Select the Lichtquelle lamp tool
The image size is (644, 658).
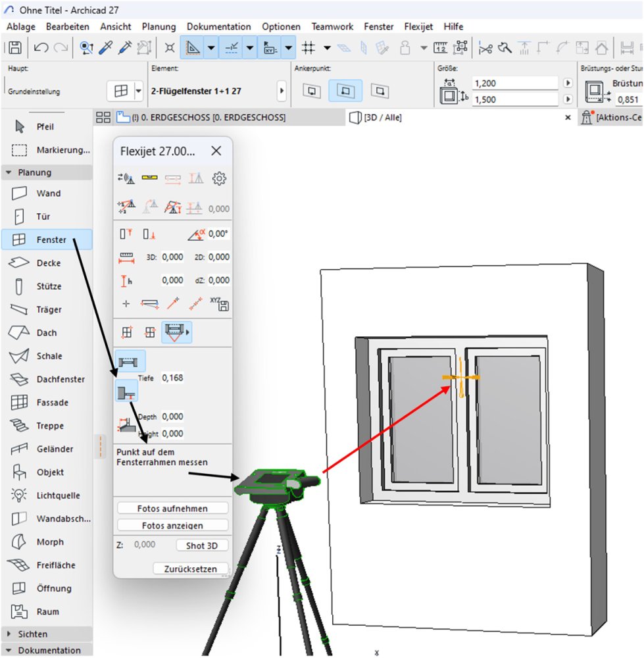click(x=46, y=495)
